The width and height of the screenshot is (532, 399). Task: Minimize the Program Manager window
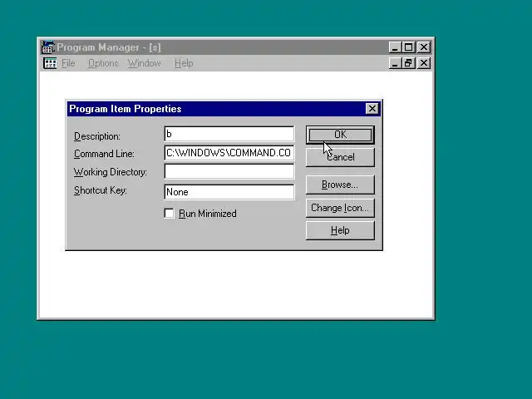pos(395,47)
